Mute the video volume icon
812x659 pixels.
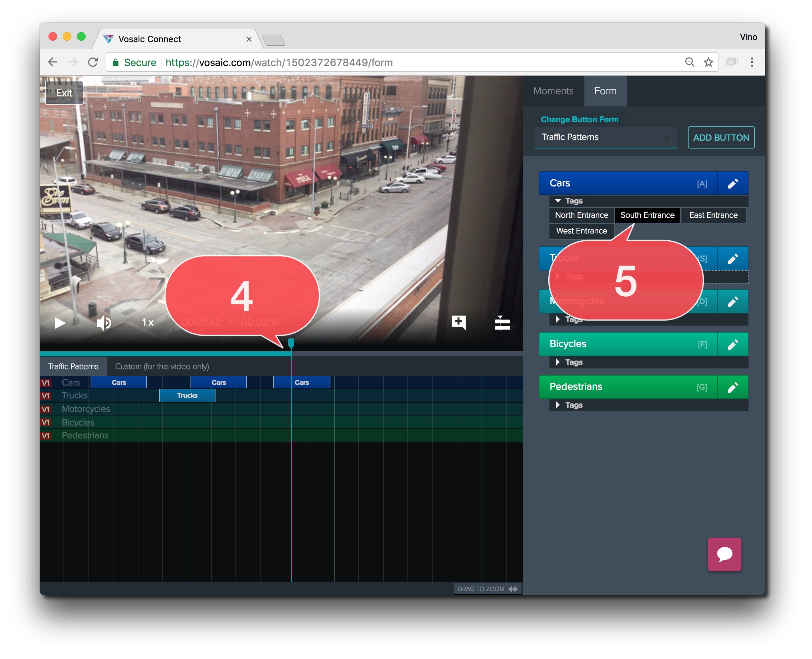coord(103,323)
